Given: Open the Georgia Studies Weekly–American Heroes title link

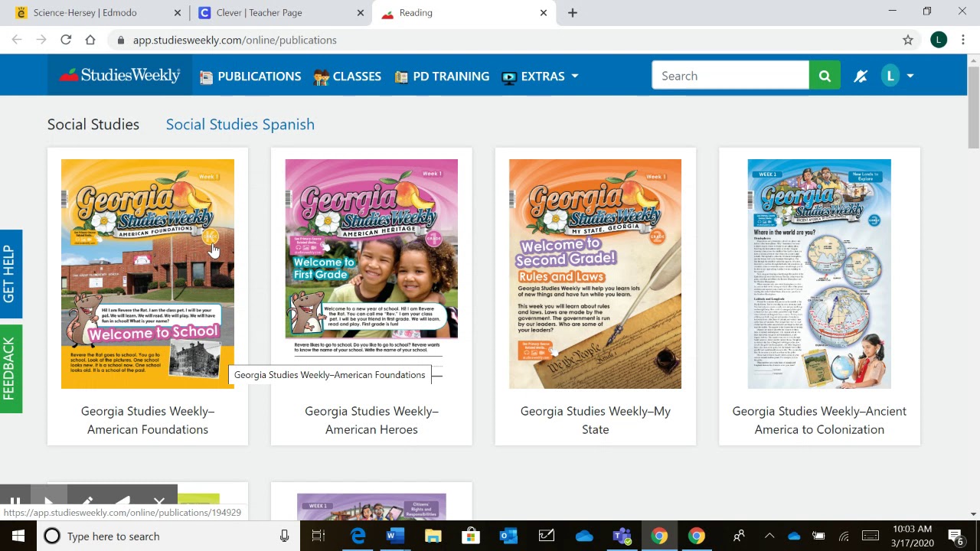Looking at the screenshot, I should coord(371,420).
